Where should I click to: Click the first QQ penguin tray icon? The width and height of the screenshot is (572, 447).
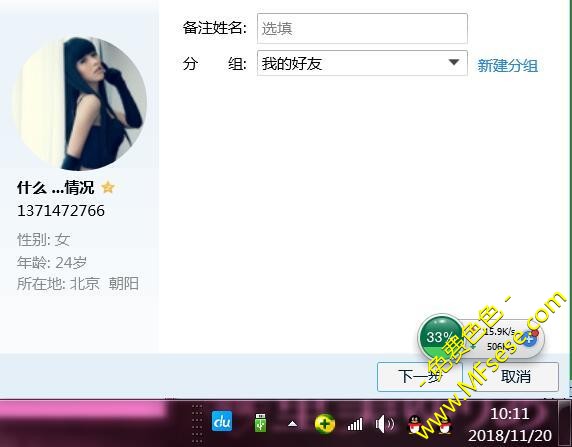[415, 425]
